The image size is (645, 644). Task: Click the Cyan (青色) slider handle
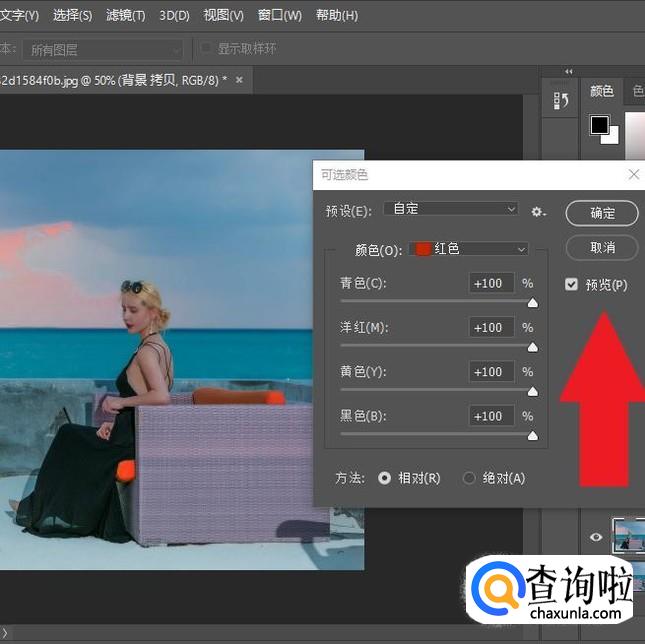tap(532, 303)
